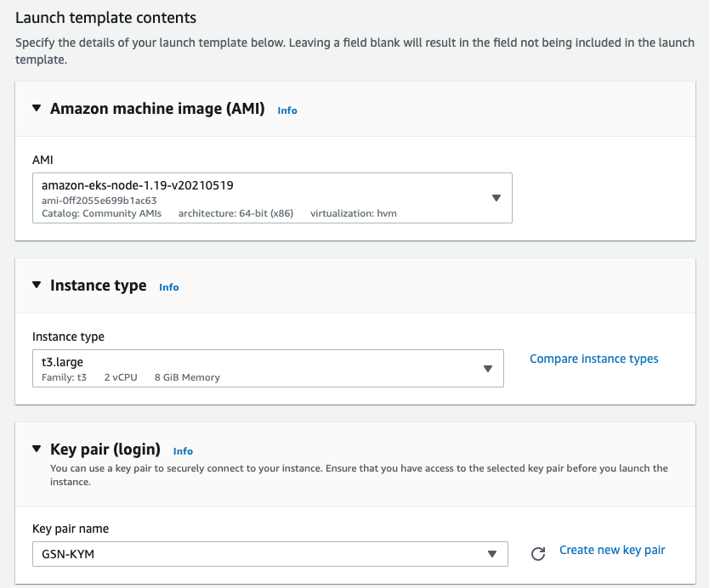The width and height of the screenshot is (709, 588).
Task: Click the t3.large instance type text
Action: tap(63, 362)
